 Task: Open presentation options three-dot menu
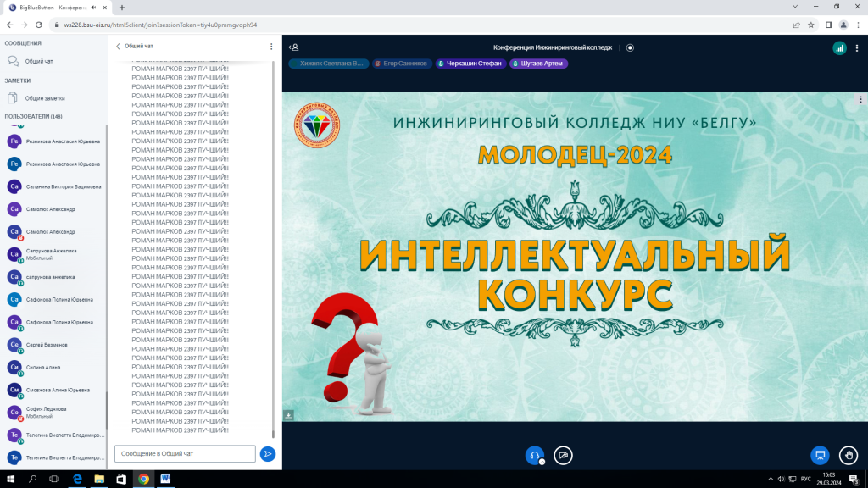861,100
